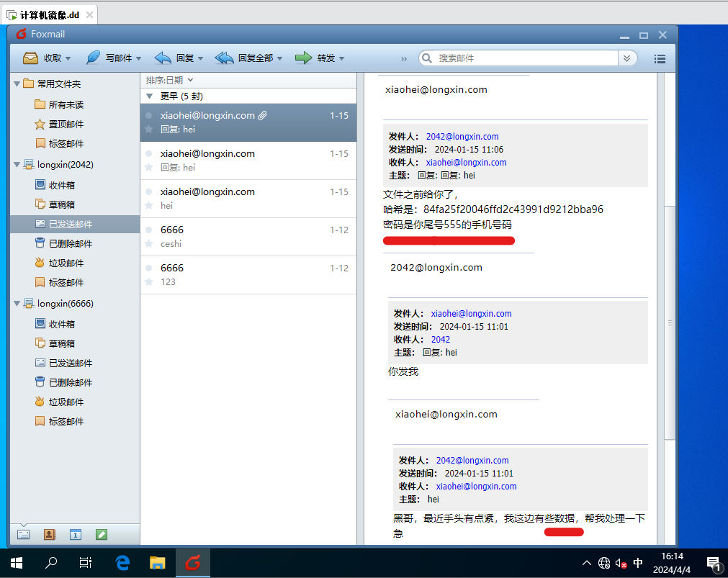Select 已发送邮件 under longxin(6666)

[71, 363]
